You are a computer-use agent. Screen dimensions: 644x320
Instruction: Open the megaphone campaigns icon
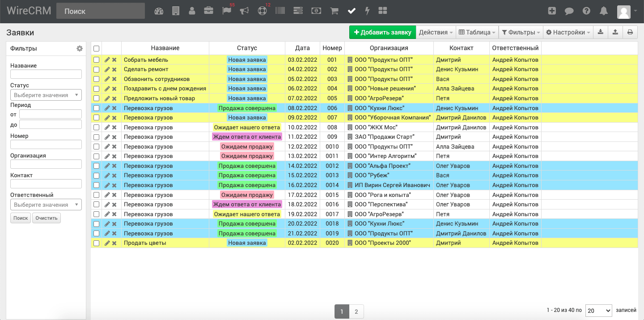244,11
